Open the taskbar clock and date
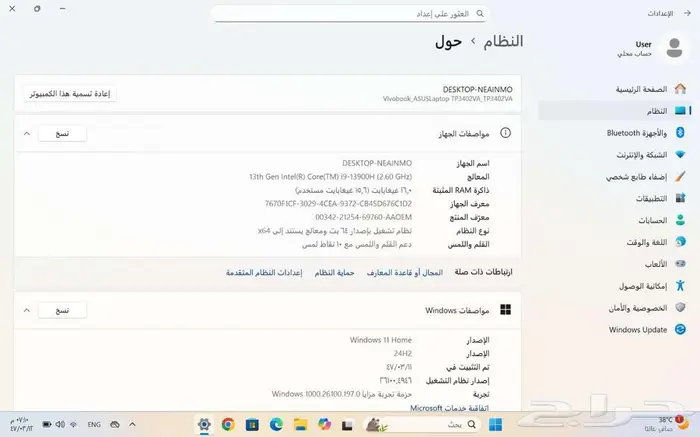This screenshot has height=437, width=700. point(21,424)
